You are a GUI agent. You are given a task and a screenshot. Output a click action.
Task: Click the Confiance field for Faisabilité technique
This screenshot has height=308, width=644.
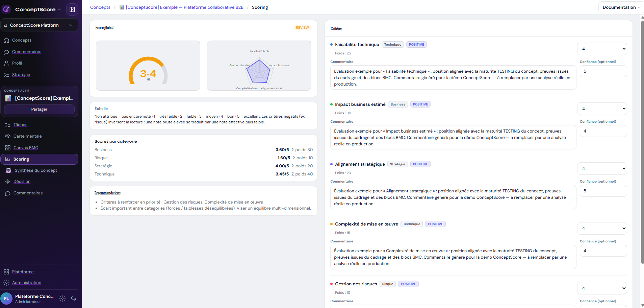click(x=603, y=71)
